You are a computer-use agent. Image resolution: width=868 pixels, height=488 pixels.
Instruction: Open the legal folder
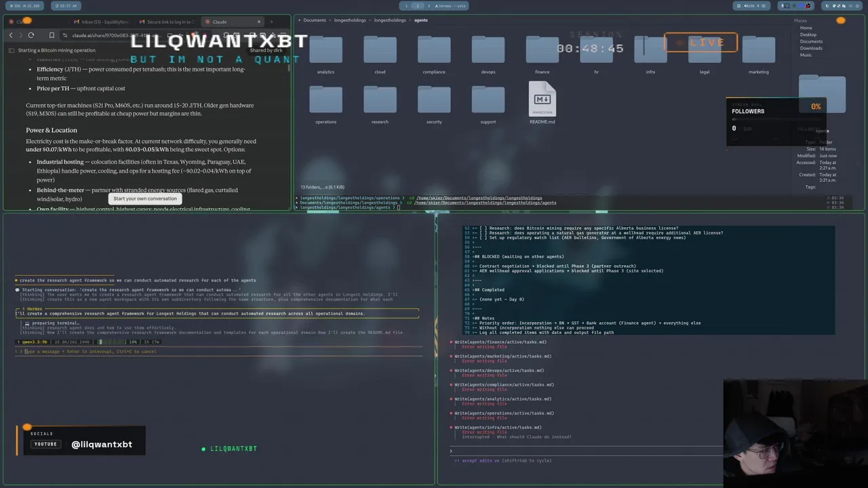(x=705, y=54)
